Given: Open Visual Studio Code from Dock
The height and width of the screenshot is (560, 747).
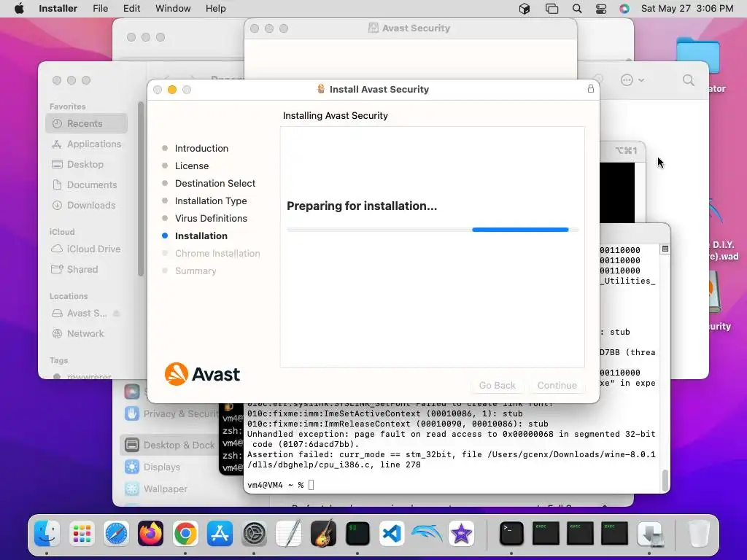Looking at the screenshot, I should pyautogui.click(x=392, y=533).
